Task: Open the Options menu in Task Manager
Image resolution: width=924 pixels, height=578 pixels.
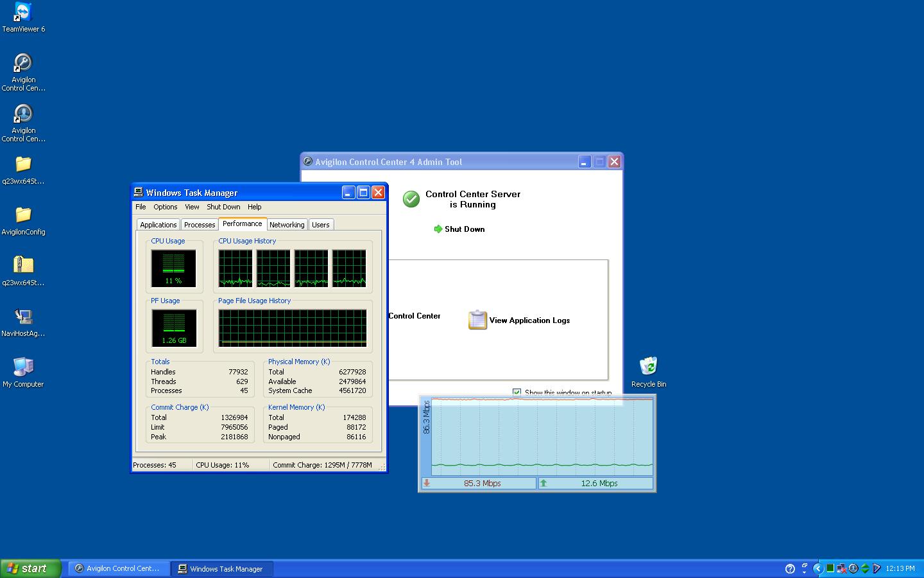Action: [165, 207]
